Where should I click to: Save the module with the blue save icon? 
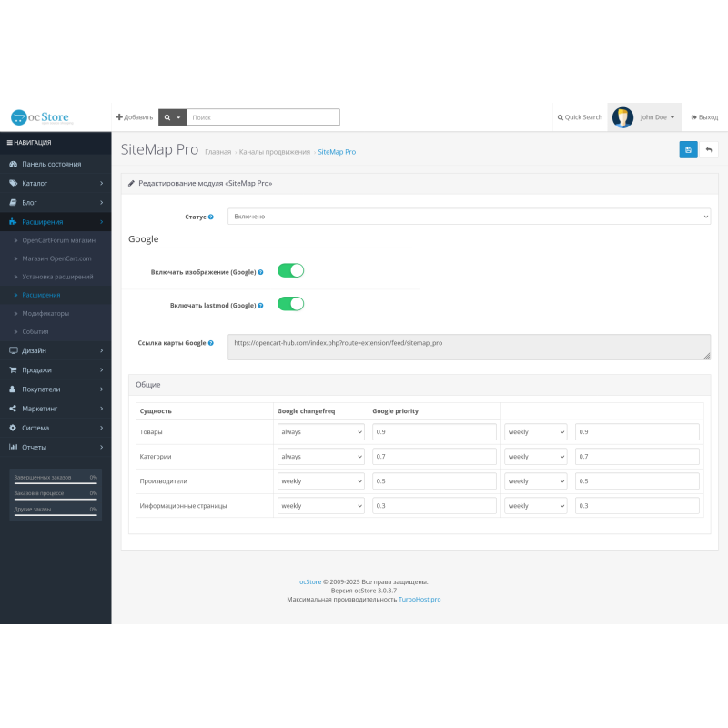click(x=689, y=149)
